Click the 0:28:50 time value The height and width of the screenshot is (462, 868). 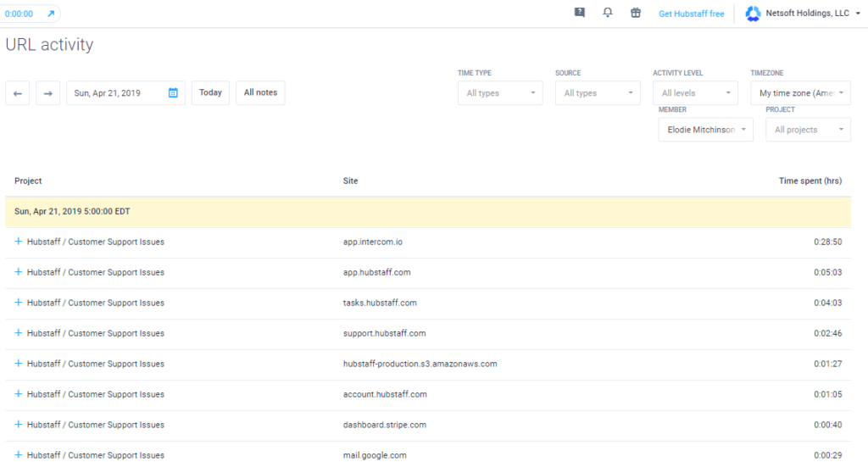coord(827,242)
